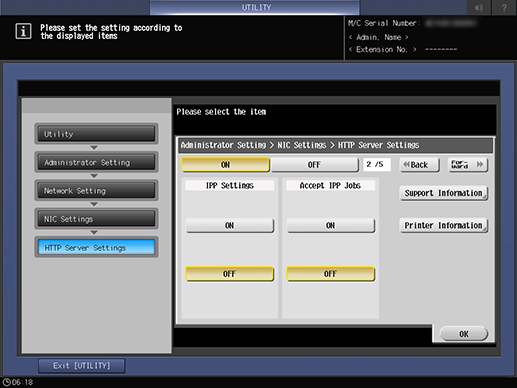Select Administrator Setting in the navigation tree
Image resolution: width=517 pixels, height=388 pixels.
pyautogui.click(x=96, y=162)
